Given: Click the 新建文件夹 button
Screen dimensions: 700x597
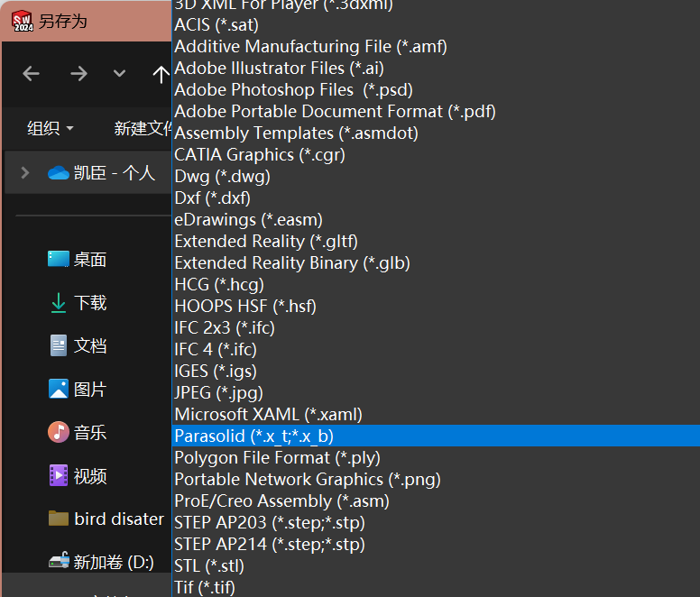Looking at the screenshot, I should (143, 128).
